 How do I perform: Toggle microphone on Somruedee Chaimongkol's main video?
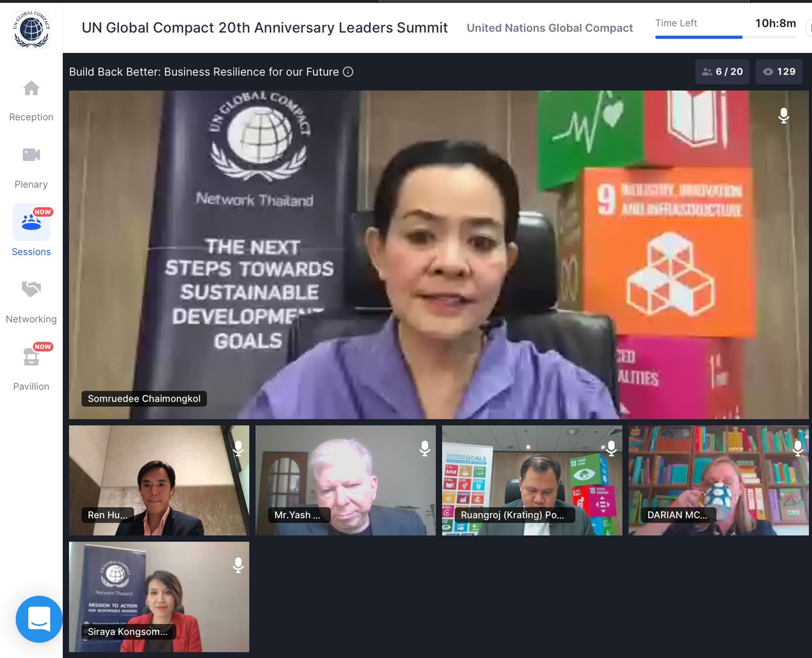tap(784, 116)
